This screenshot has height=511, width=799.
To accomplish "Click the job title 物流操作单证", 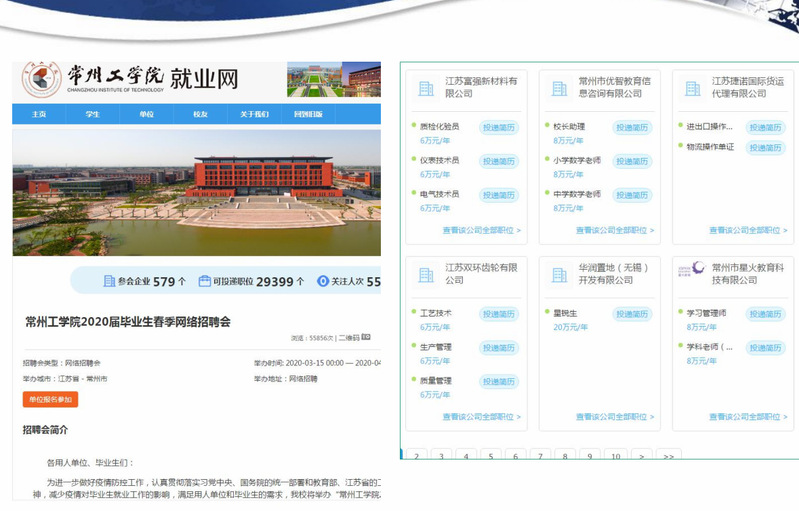I will 710,147.
